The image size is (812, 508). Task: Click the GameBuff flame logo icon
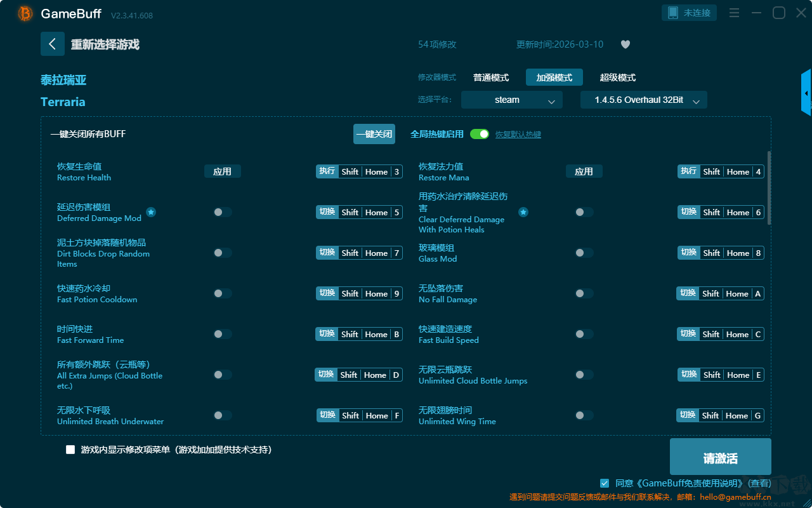pos(25,13)
